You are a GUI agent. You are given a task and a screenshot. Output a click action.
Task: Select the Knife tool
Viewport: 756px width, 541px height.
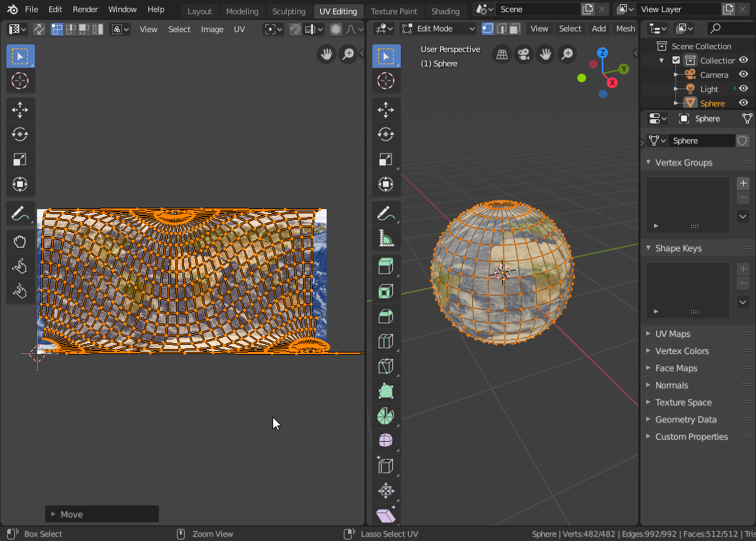point(386,366)
